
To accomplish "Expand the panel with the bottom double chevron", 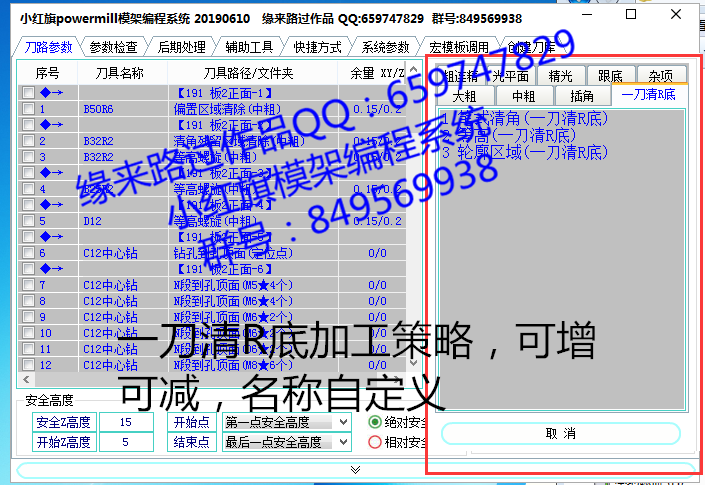I will coord(355,470).
